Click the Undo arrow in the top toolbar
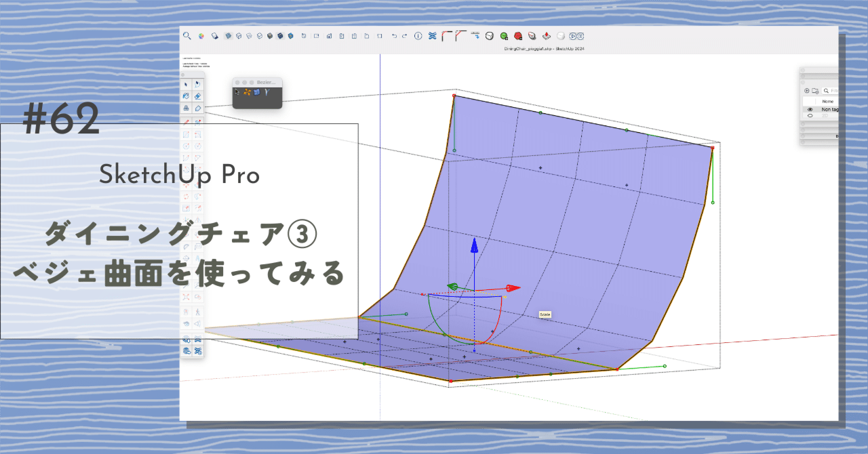 coord(395,35)
